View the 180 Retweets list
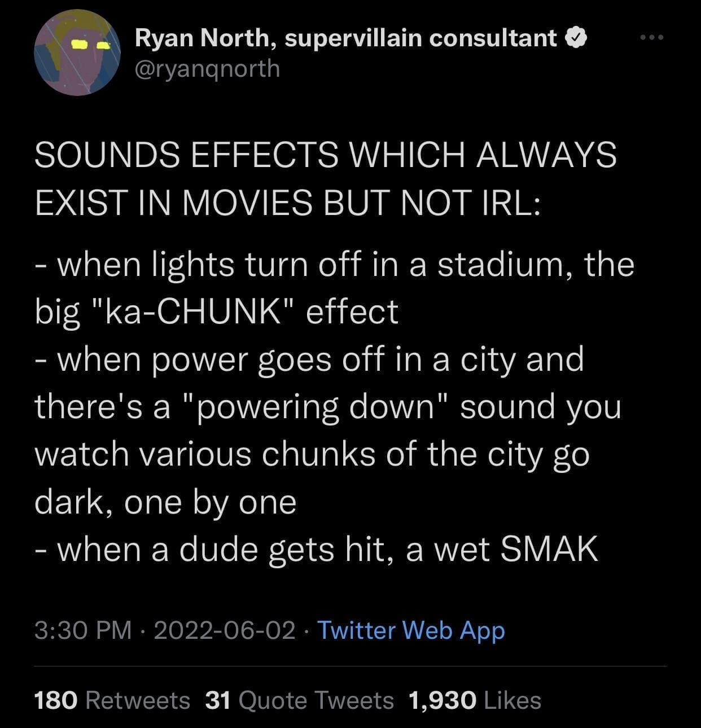Viewport: 701px width, 728px height. pos(112,700)
